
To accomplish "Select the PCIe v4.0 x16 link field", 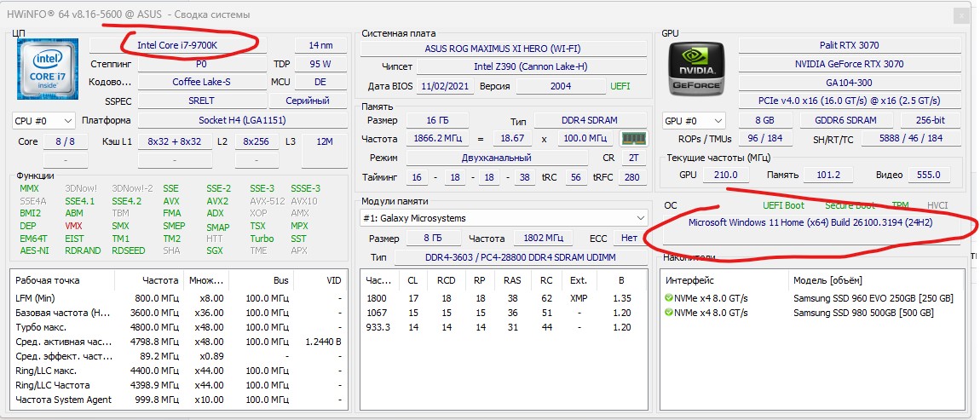I will coord(849,101).
